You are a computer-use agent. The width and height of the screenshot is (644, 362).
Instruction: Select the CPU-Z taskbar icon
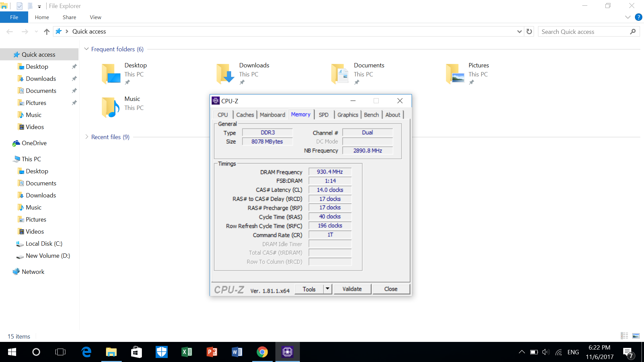click(287, 352)
